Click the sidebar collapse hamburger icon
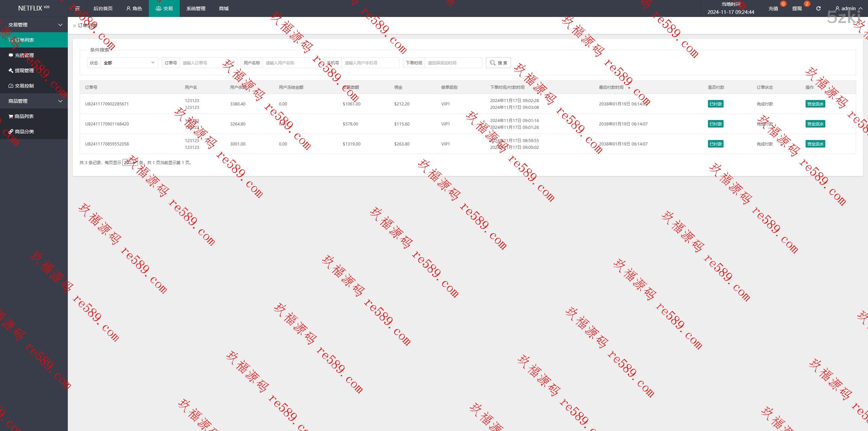The image size is (868, 431). click(77, 8)
